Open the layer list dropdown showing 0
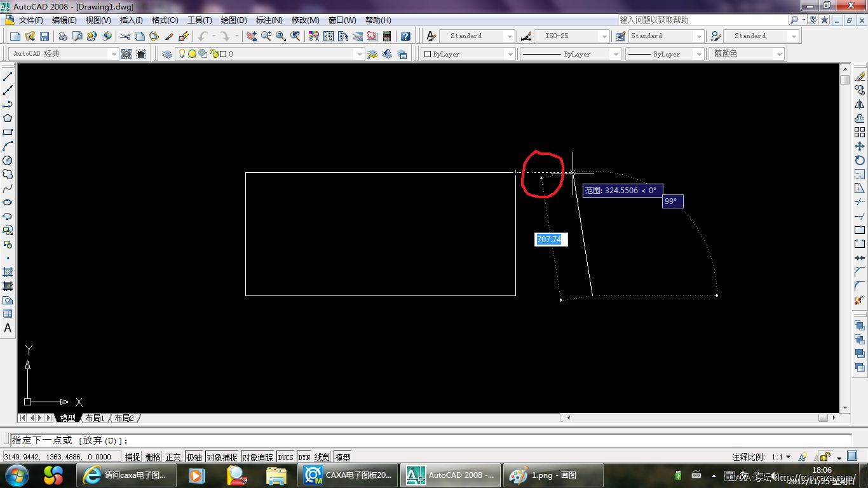This screenshot has height=488, width=868. click(x=360, y=54)
